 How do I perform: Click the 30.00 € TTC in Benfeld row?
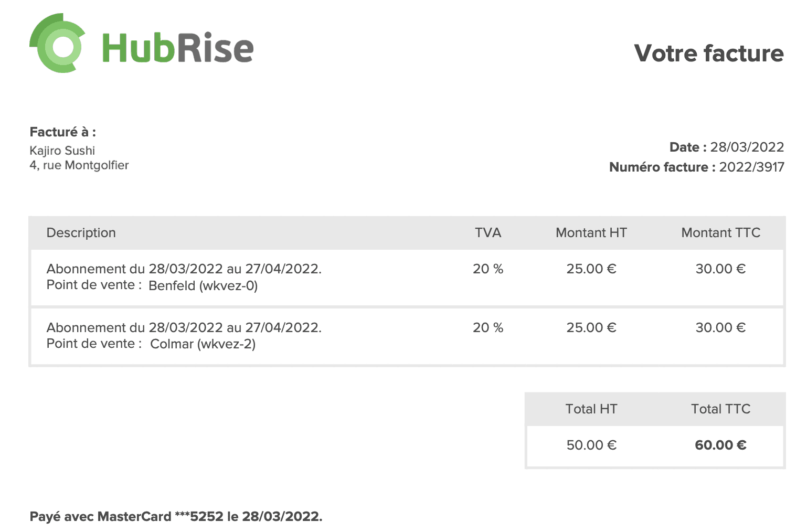pos(720,269)
